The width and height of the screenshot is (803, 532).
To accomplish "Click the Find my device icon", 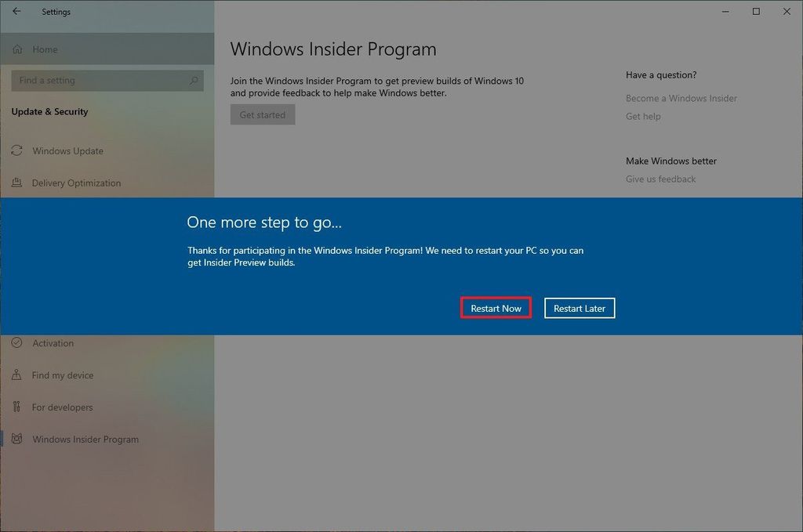I will click(x=17, y=375).
